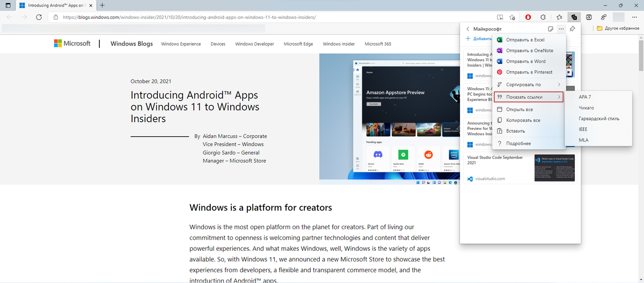Viewport: 644px width, 283px height.
Task: Click the Microsoft logo
Action: [x=72, y=43]
